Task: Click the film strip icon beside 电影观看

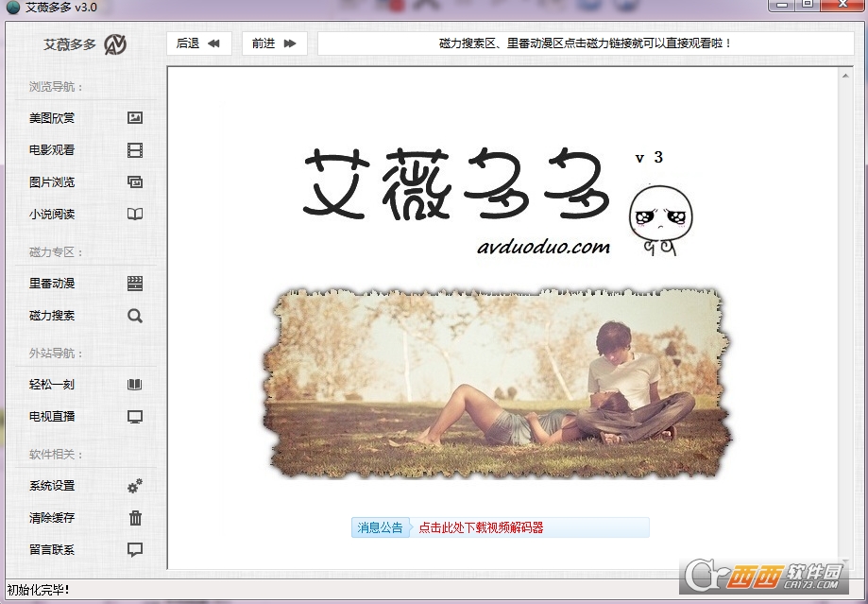Action: (135, 150)
